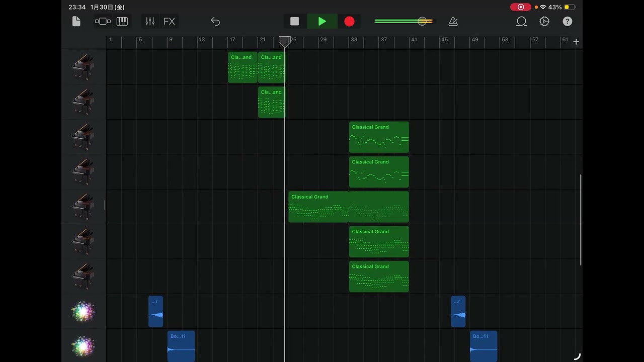Open the Loop Browser
644x362 pixels.
click(521, 21)
